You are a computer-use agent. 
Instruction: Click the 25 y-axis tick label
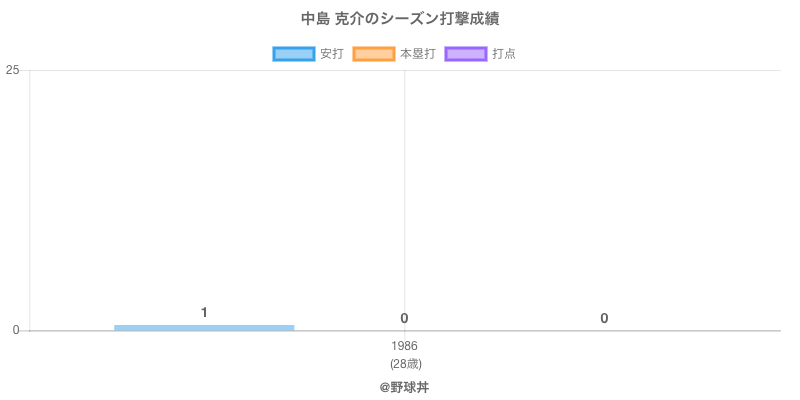pyautogui.click(x=12, y=70)
